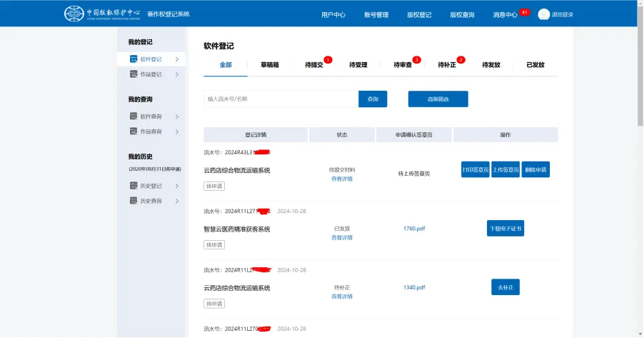
Task: Click the 历史查询 sidebar icon
Action: click(134, 201)
